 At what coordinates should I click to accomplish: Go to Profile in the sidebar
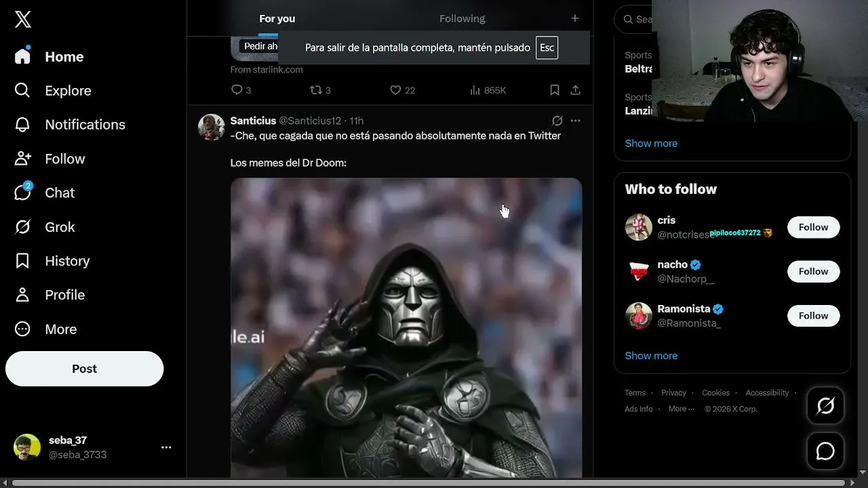click(x=50, y=295)
